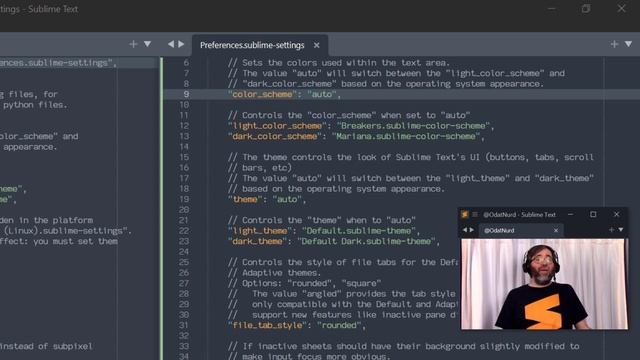This screenshot has height=360, width=640.
Task: Close the main Sublime Text window
Action: pyautogui.click(x=621, y=9)
